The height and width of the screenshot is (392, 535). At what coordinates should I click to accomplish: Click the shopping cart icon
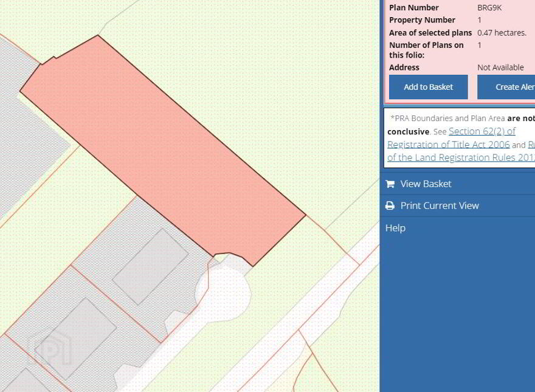click(x=390, y=184)
